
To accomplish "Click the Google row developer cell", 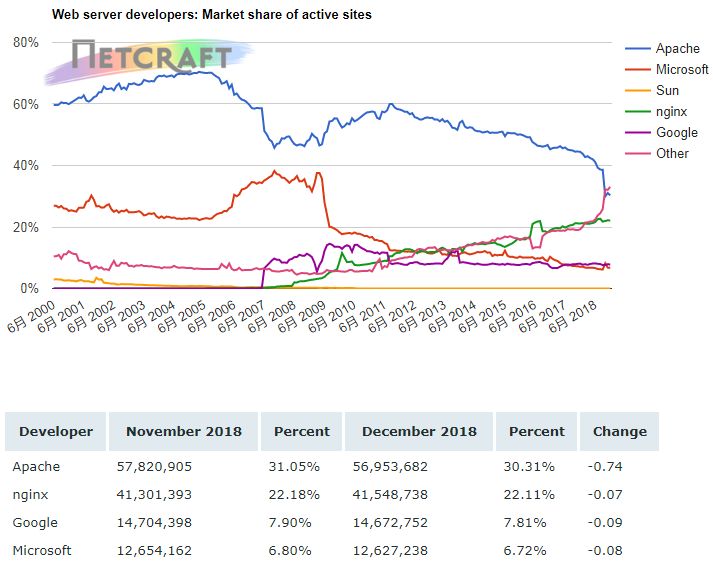I will (x=35, y=522).
